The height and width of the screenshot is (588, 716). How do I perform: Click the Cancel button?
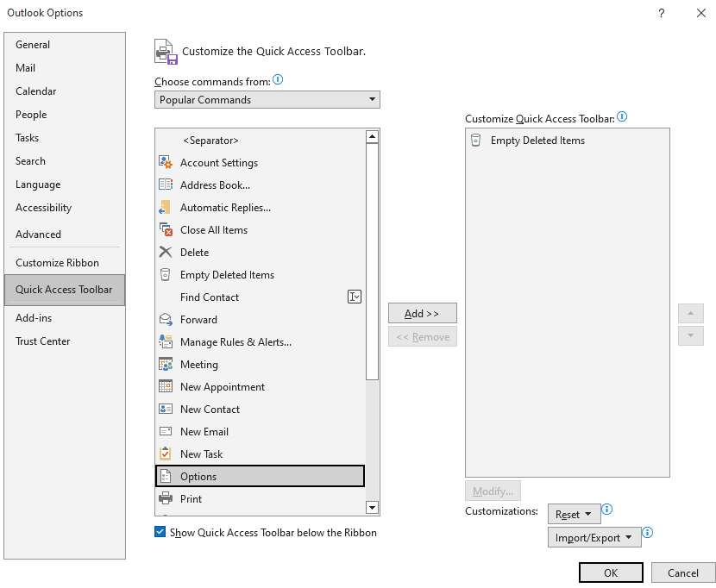coord(682,573)
